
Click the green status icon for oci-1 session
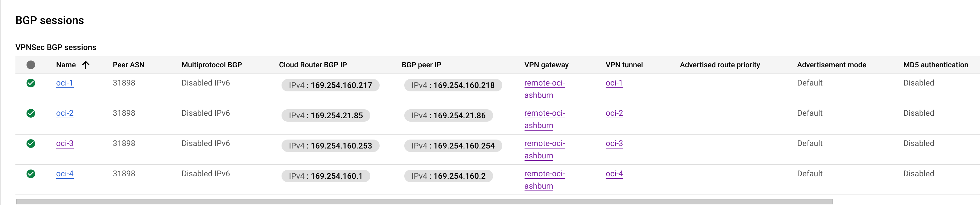(x=31, y=82)
